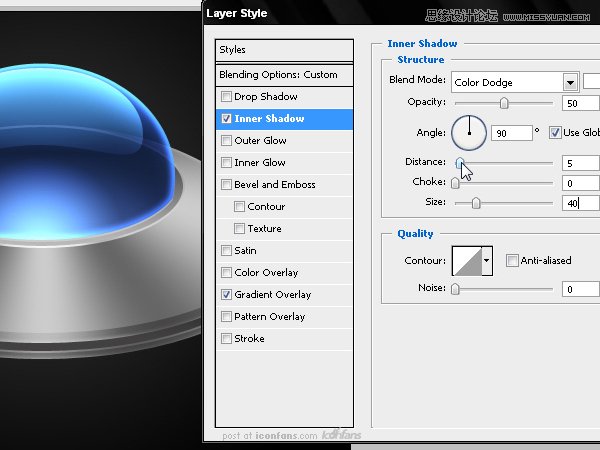This screenshot has width=600, height=450.
Task: Enable the Texture sub-option checkbox
Action: click(x=240, y=229)
